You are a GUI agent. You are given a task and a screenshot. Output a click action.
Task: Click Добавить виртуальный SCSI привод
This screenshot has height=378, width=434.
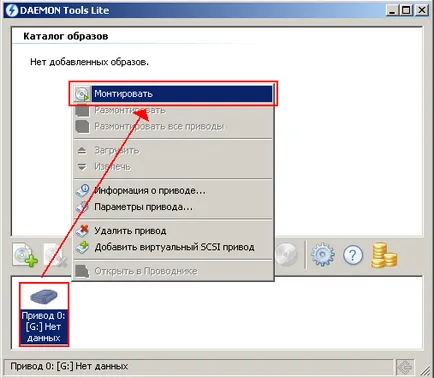tap(173, 247)
